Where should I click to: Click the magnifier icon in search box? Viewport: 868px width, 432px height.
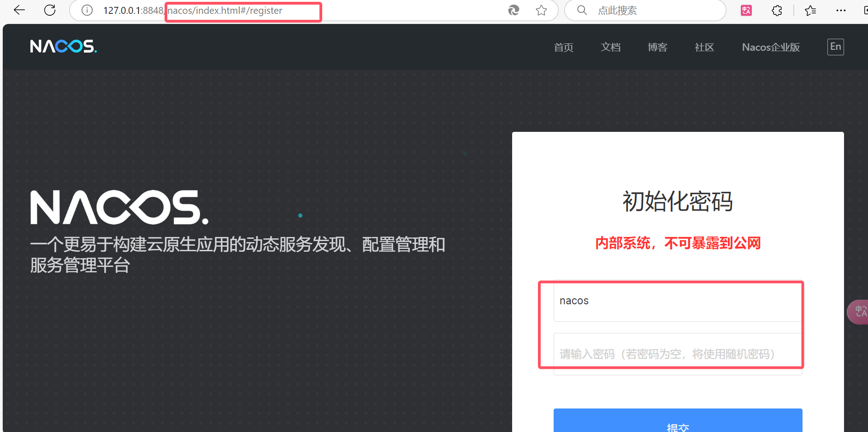[582, 10]
